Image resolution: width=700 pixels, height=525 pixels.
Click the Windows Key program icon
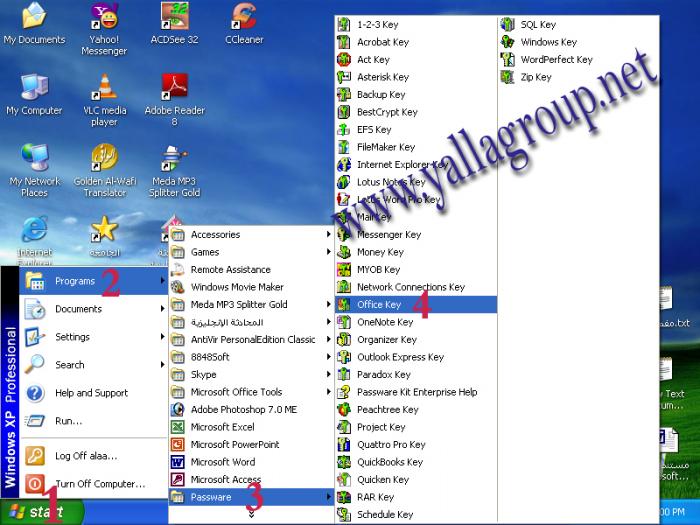pos(507,42)
